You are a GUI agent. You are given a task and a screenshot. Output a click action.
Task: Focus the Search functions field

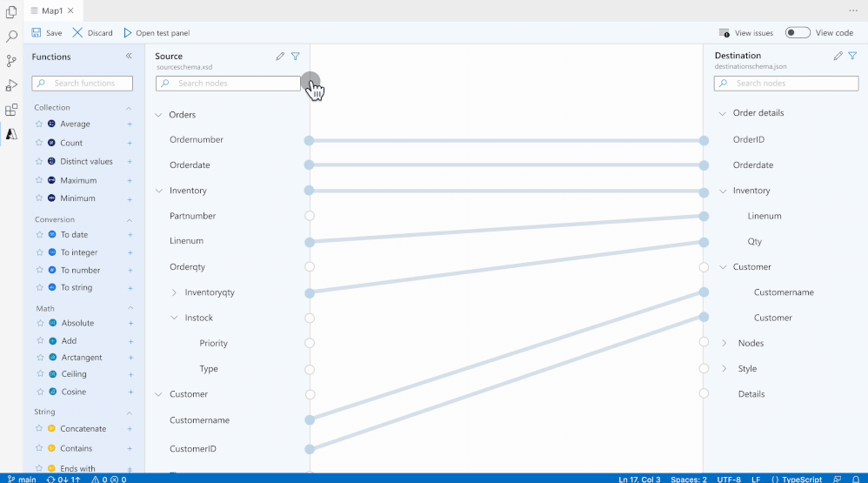[x=83, y=83]
